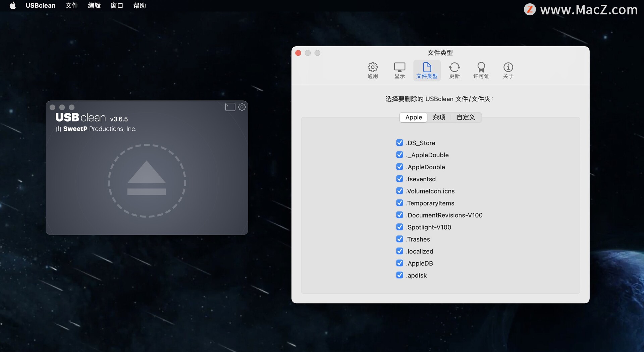Click the SweetP Productions, Inc. text
Image resolution: width=644 pixels, height=352 pixels.
point(100,129)
